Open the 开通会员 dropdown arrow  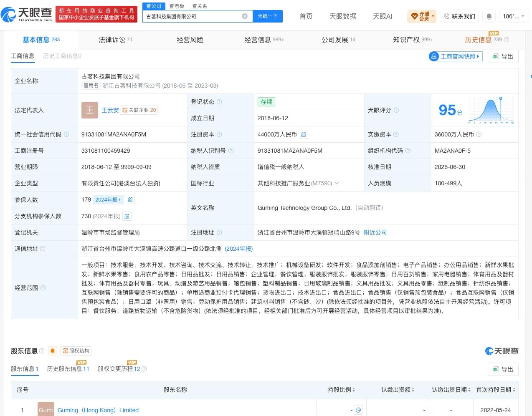coord(433,16)
